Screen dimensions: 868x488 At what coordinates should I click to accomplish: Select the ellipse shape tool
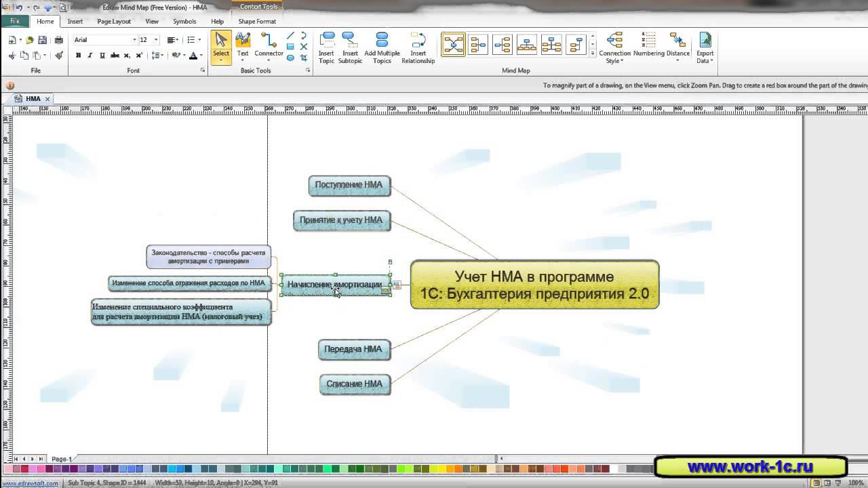tap(290, 58)
